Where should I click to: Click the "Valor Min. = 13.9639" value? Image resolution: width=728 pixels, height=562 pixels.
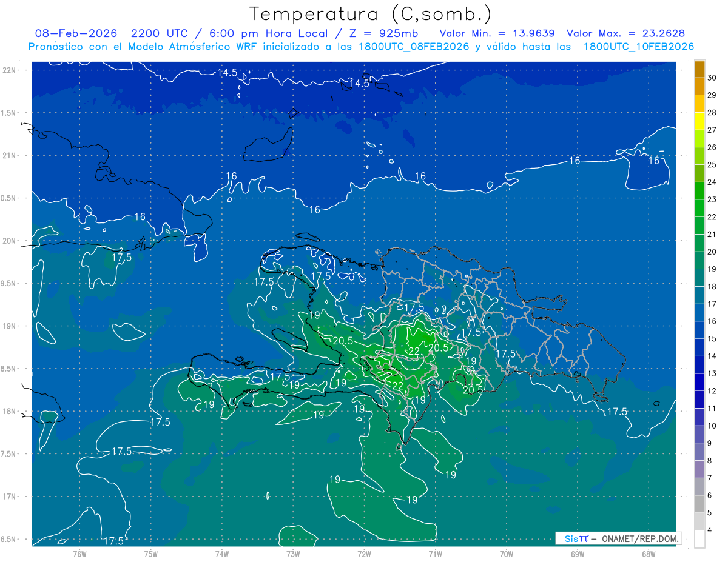(497, 33)
